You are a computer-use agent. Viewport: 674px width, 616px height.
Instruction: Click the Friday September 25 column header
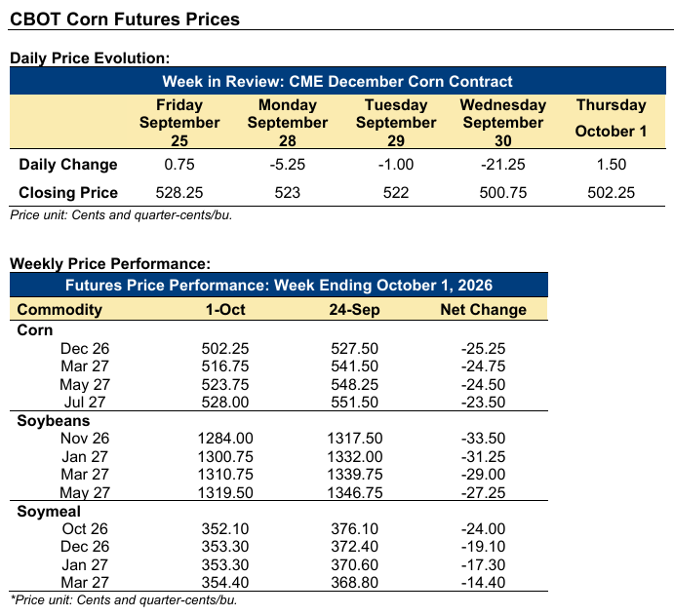tap(179, 123)
